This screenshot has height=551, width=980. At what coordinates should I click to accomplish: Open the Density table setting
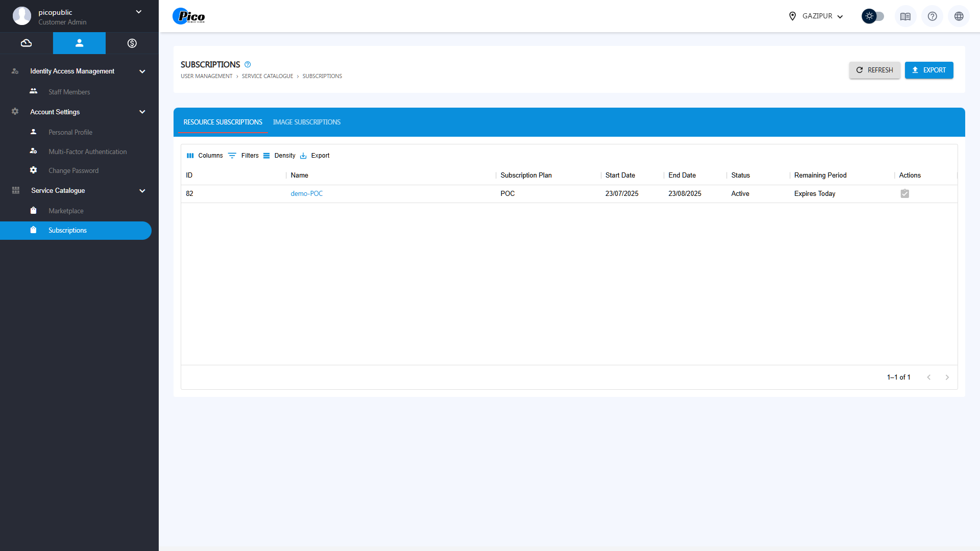click(x=279, y=156)
